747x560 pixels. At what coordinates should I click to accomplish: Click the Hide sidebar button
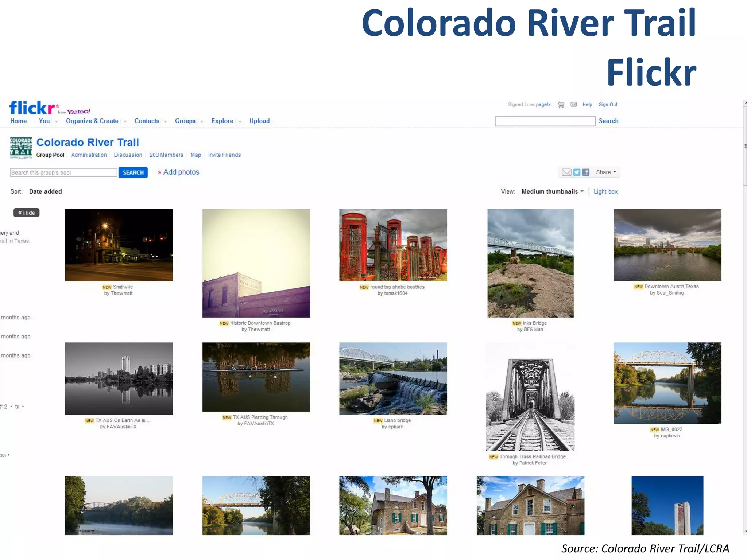(26, 213)
